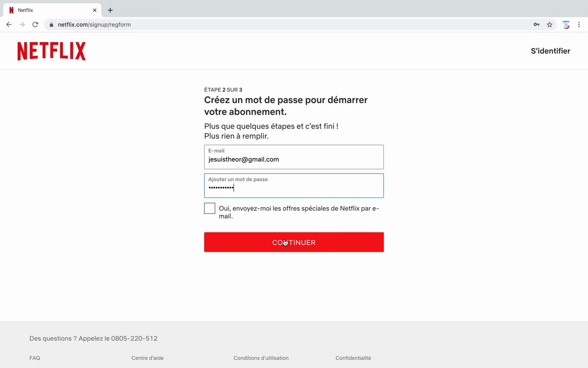Reload the page with refresh icon
This screenshot has height=368, width=588.
[x=35, y=25]
